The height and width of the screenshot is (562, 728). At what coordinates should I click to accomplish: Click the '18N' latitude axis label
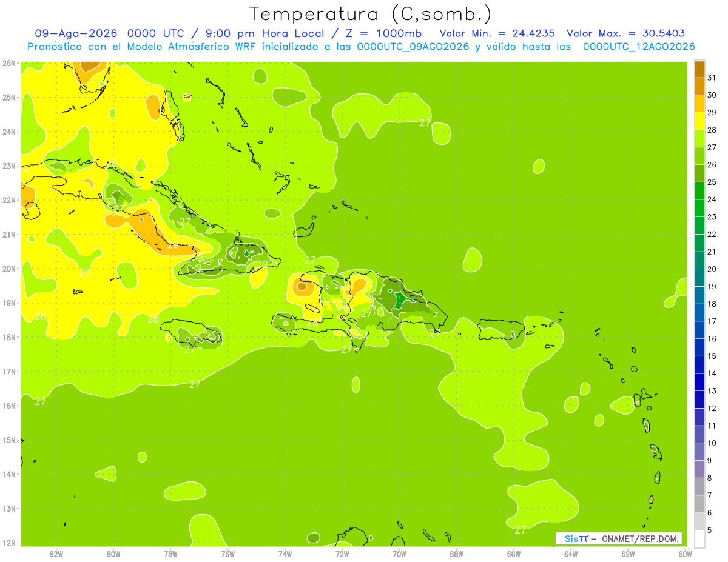click(9, 337)
